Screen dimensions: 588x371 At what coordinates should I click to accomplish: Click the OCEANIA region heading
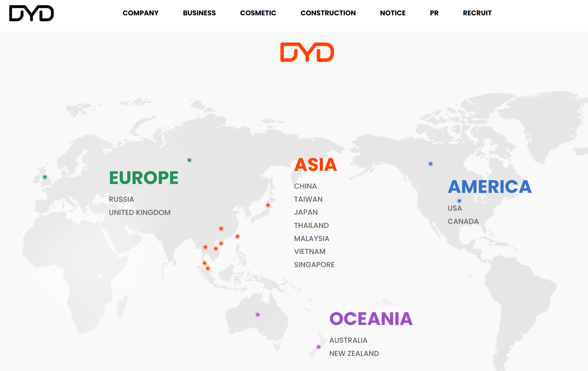coord(371,319)
